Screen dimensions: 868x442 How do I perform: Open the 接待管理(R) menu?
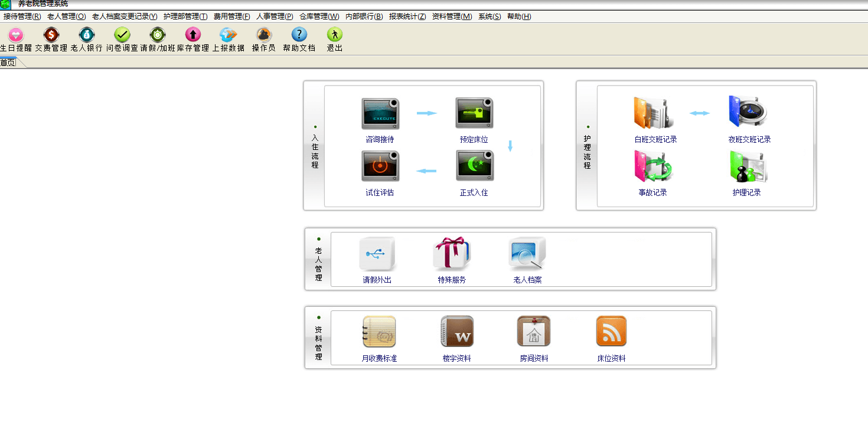22,17
